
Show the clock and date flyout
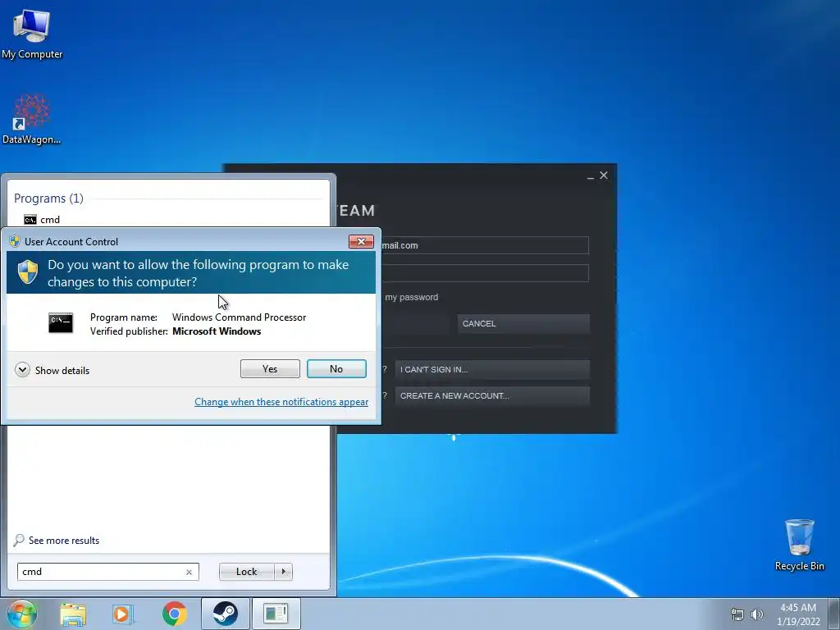click(798, 614)
